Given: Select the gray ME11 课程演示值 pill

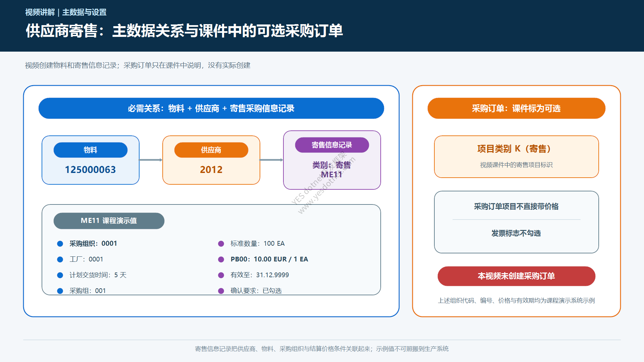Looking at the screenshot, I should click(x=109, y=221).
